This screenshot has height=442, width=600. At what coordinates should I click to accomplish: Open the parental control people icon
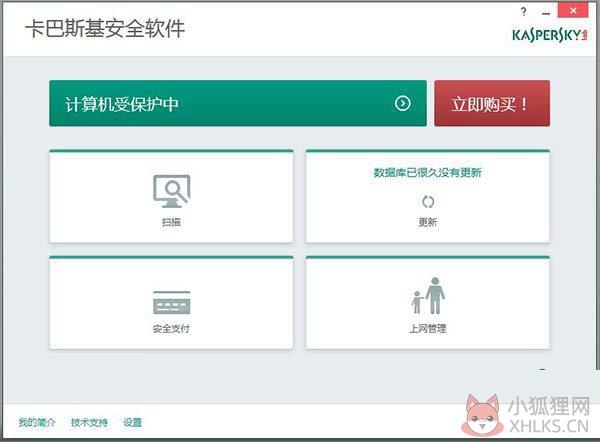click(x=428, y=295)
